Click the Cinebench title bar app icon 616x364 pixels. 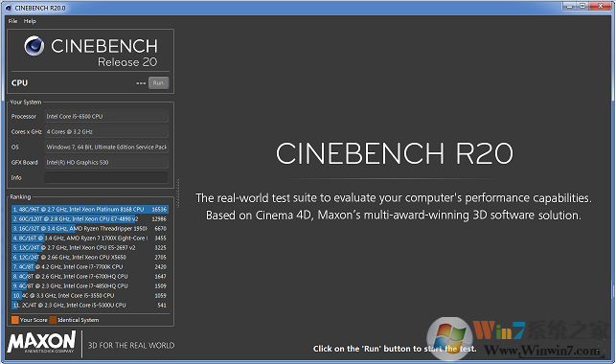9,8
